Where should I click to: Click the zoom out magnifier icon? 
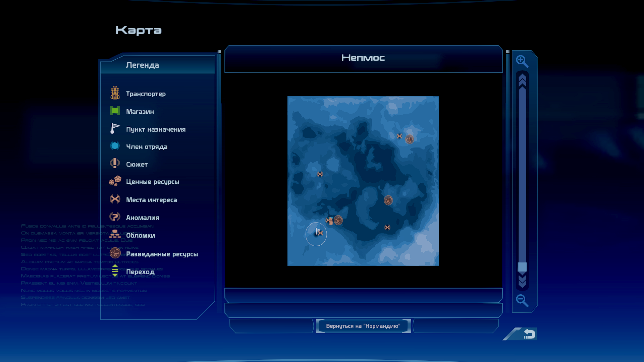click(x=522, y=300)
